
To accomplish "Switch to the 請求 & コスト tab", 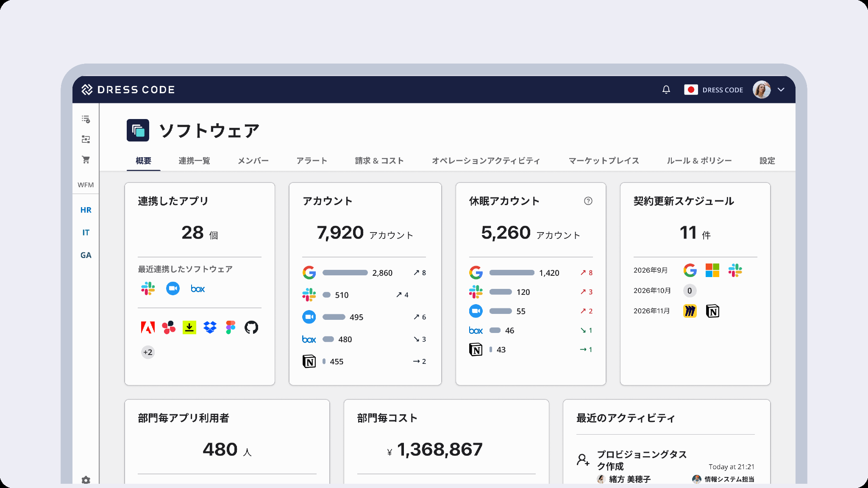I will click(x=379, y=161).
